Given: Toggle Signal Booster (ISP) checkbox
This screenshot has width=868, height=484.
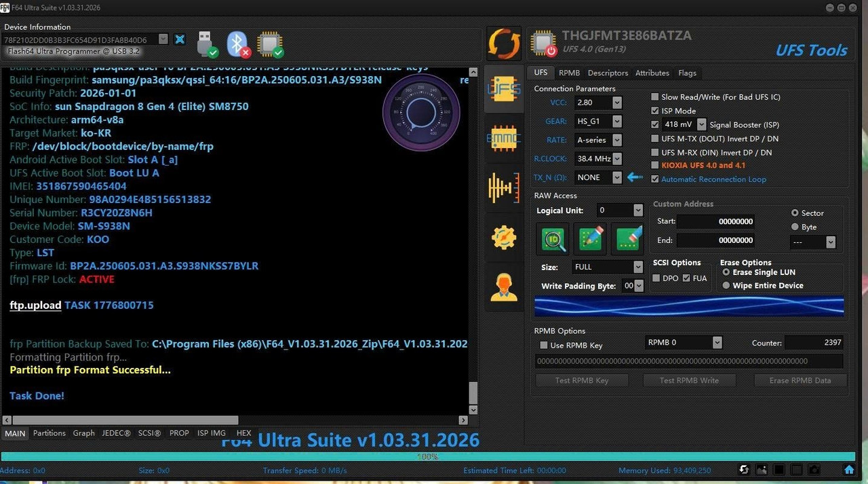Looking at the screenshot, I should [x=655, y=125].
